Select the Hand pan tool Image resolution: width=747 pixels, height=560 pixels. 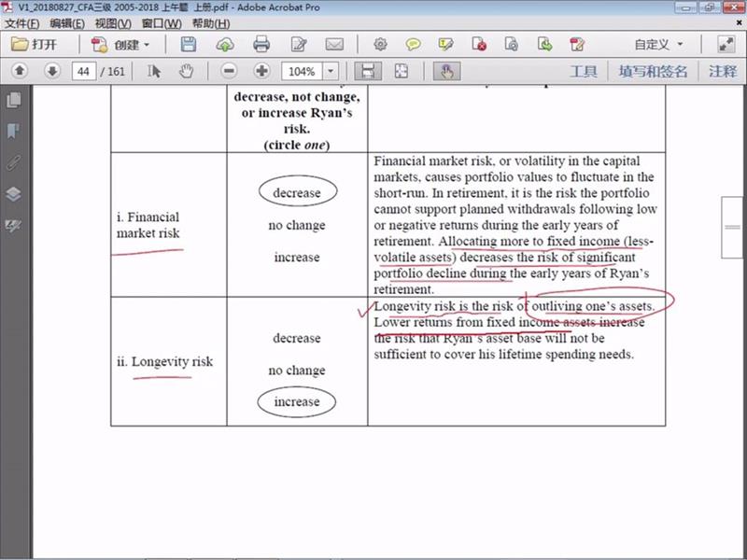[186, 71]
